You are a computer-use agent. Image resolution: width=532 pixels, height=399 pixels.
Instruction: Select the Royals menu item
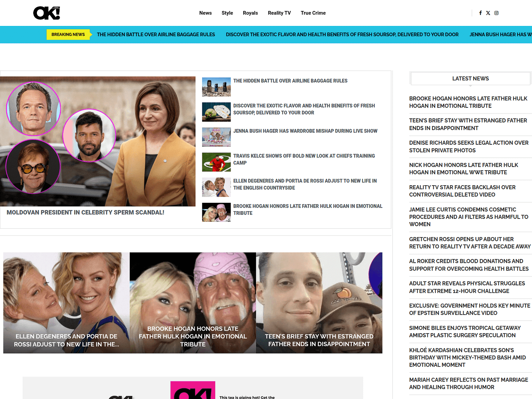point(250,13)
